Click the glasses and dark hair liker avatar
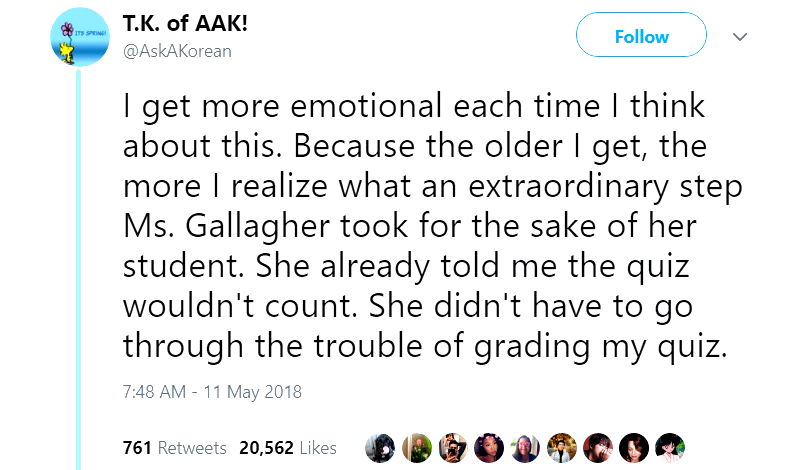 tap(527, 447)
